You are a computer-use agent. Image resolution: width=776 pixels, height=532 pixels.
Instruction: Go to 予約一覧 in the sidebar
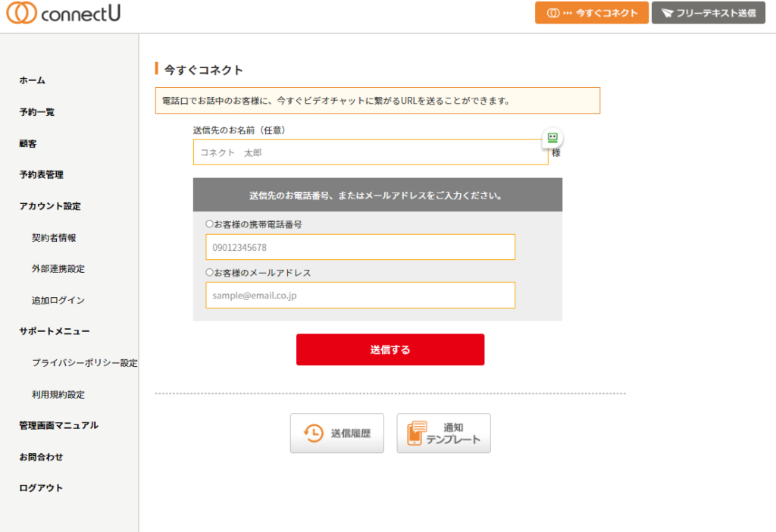pos(36,112)
